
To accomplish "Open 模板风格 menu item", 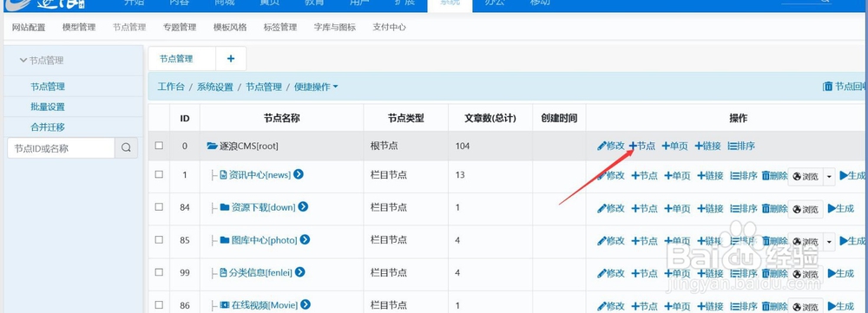I will pos(230,27).
